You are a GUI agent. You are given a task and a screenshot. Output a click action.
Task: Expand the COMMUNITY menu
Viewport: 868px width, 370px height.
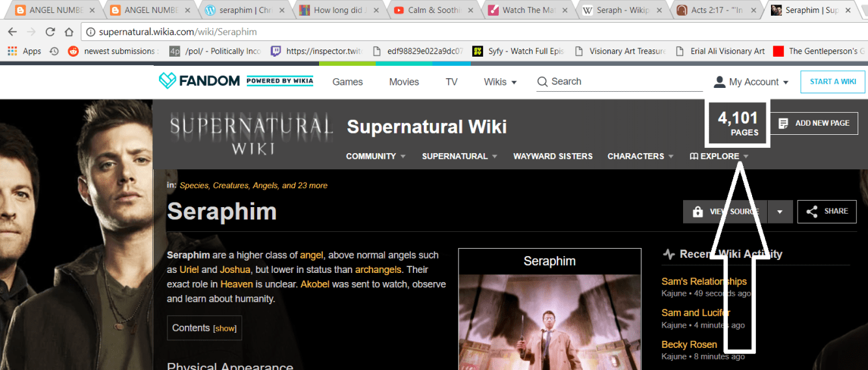click(x=376, y=156)
